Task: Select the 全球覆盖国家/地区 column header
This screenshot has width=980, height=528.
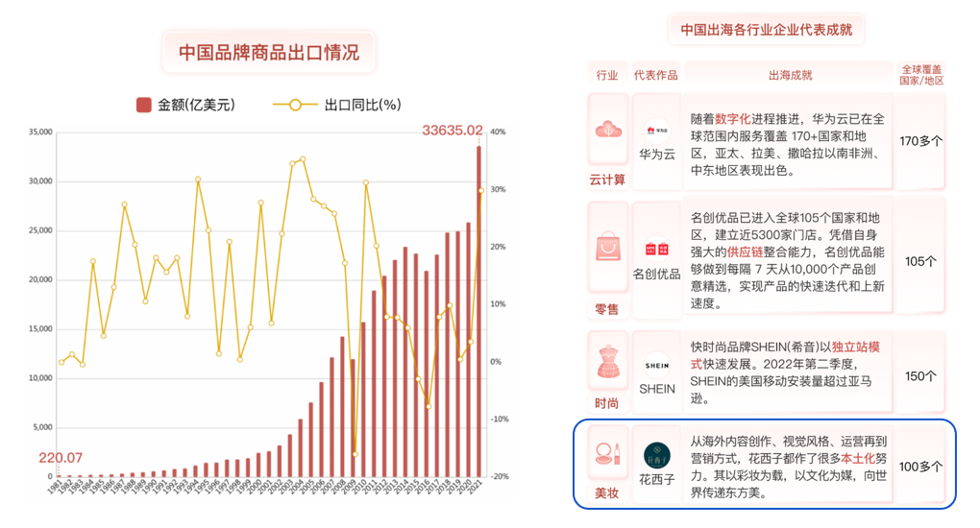Action: (921, 75)
